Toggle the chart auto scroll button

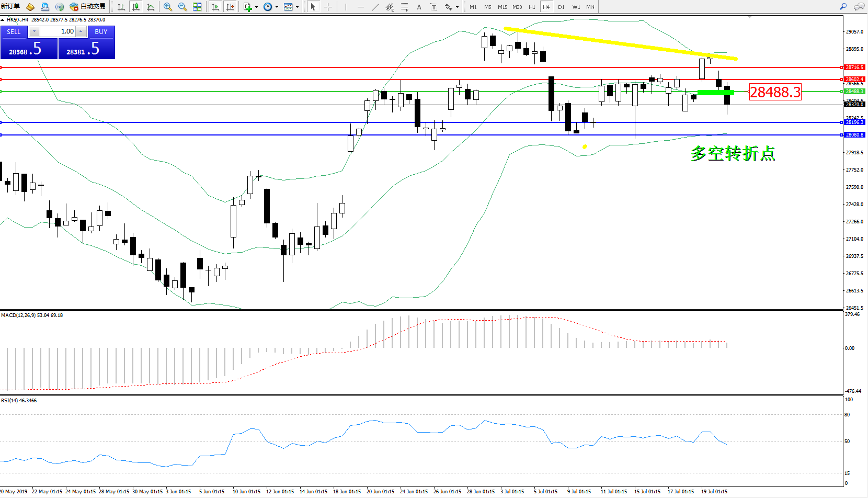pyautogui.click(x=215, y=7)
